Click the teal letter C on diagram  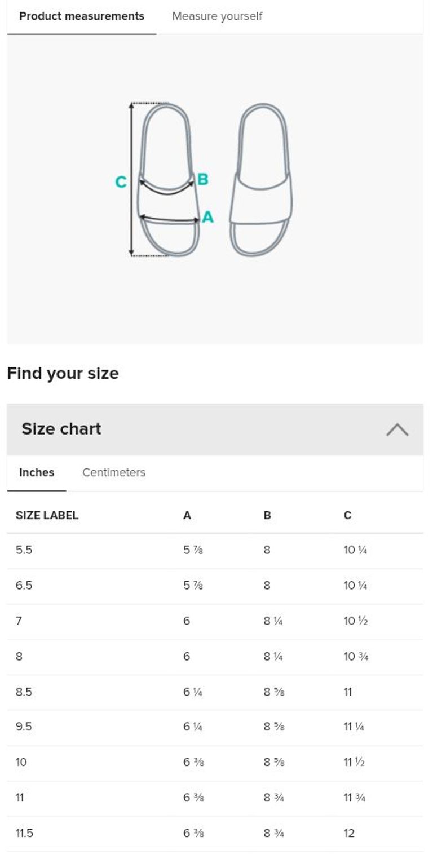click(121, 182)
